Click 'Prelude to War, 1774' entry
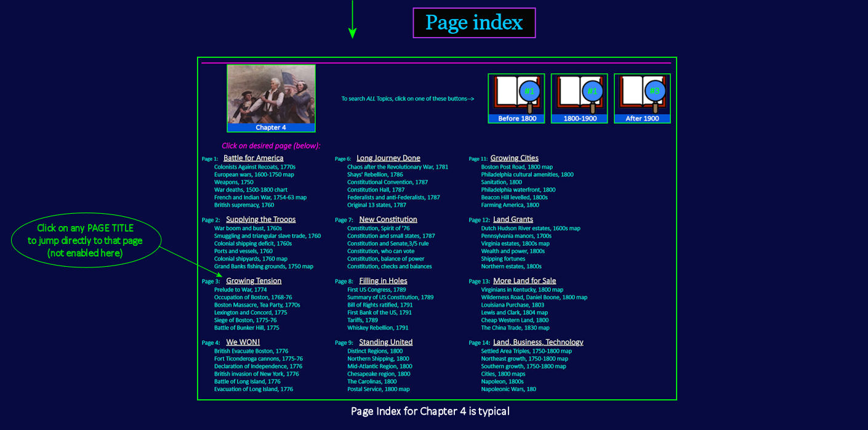868x430 pixels. pos(241,290)
